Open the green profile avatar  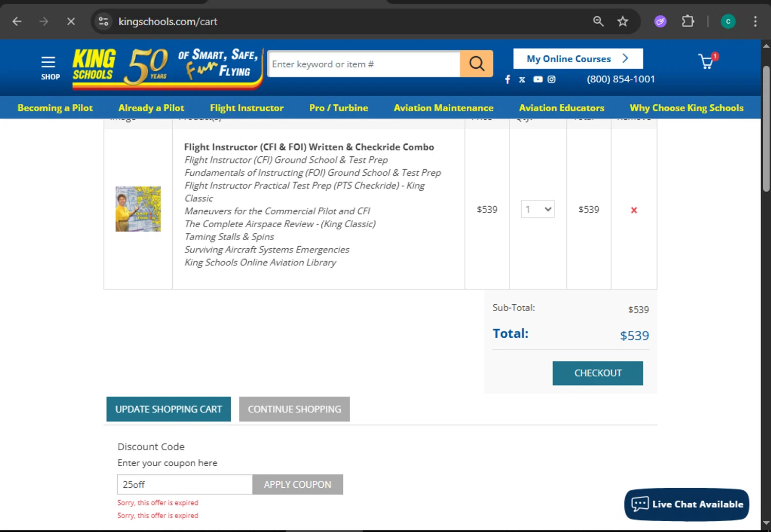click(728, 22)
